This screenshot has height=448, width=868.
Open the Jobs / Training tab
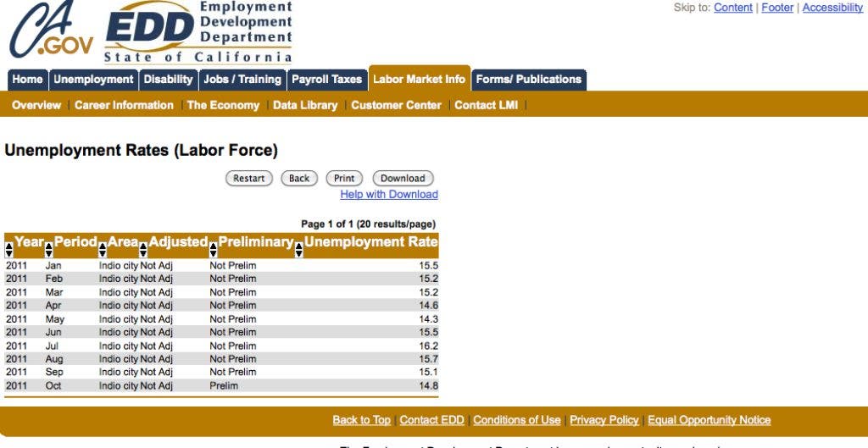click(242, 80)
